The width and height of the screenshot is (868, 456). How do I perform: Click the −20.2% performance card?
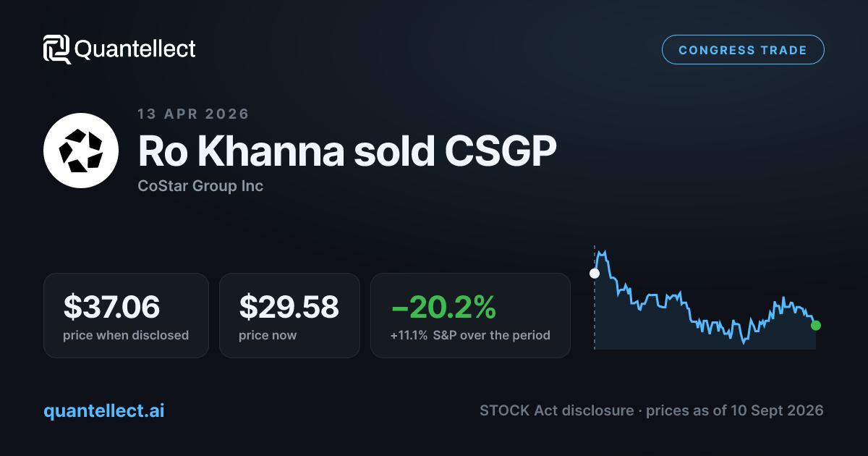[x=470, y=316]
